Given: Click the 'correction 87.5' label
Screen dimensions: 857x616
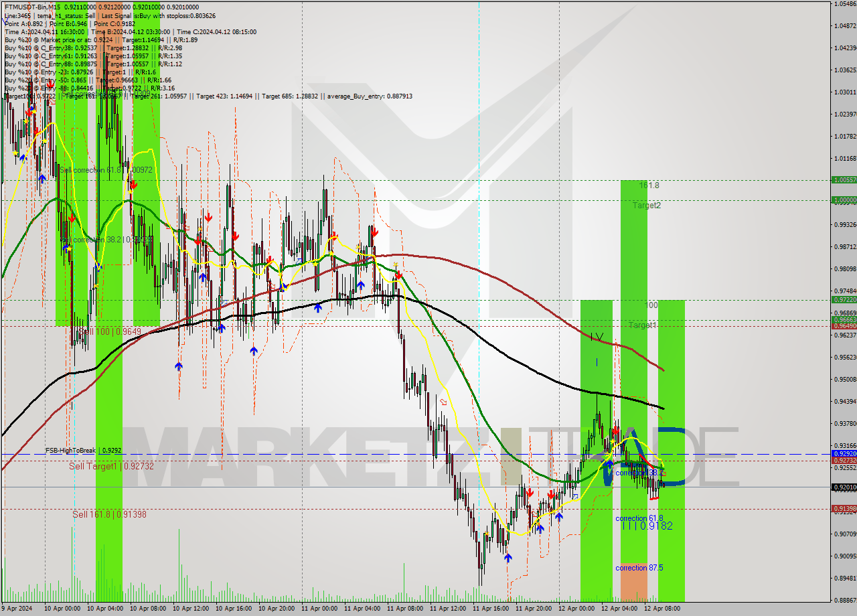Looking at the screenshot, I should point(639,568).
